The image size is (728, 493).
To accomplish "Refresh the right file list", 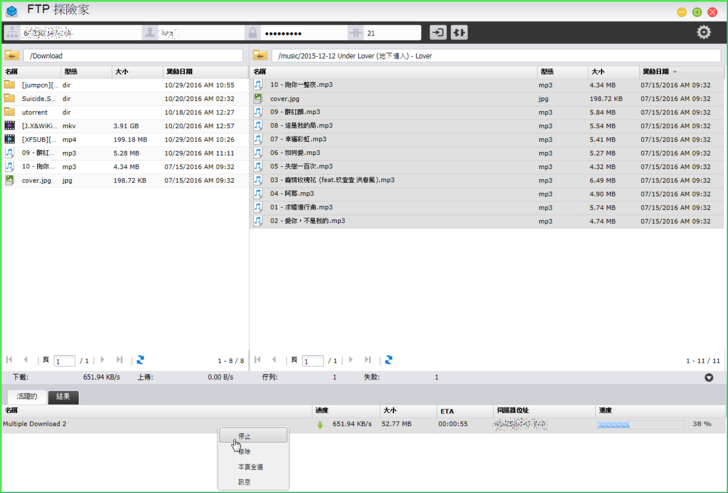I will (x=388, y=360).
